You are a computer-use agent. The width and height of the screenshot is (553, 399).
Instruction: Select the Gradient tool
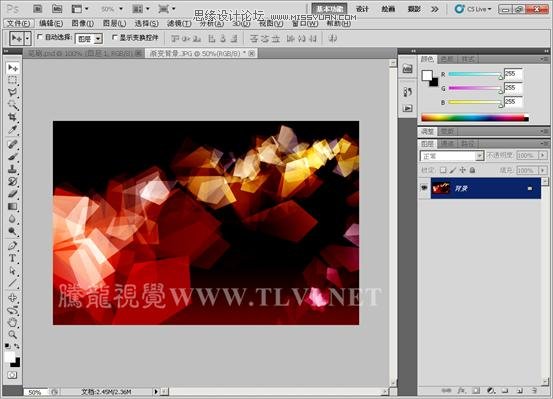13,206
